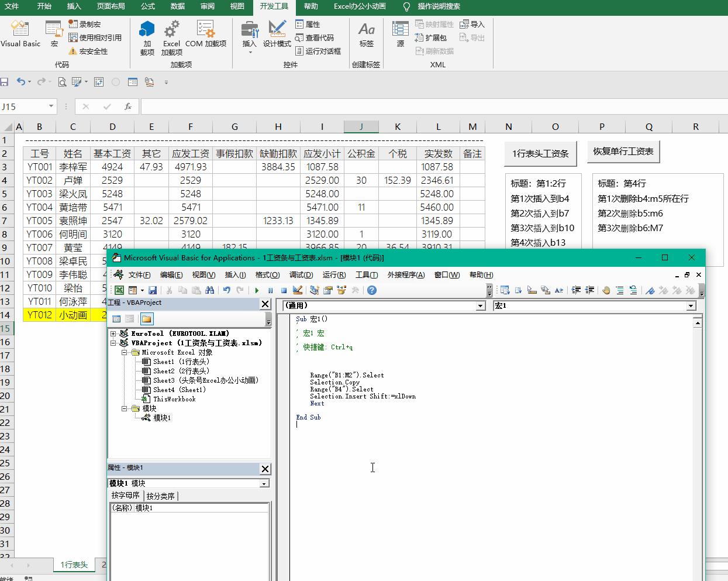Click the find binoculars icon in VBA toolbar
This screenshot has width=728, height=581.
pyautogui.click(x=209, y=290)
